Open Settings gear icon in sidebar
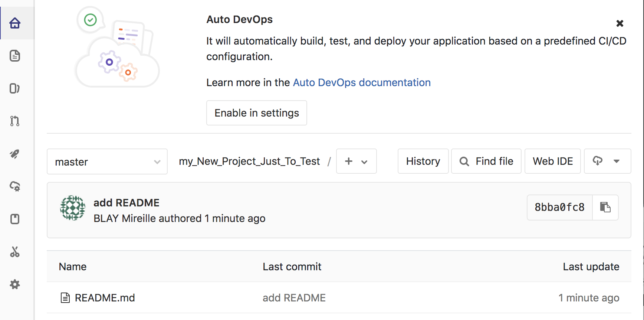 point(15,284)
